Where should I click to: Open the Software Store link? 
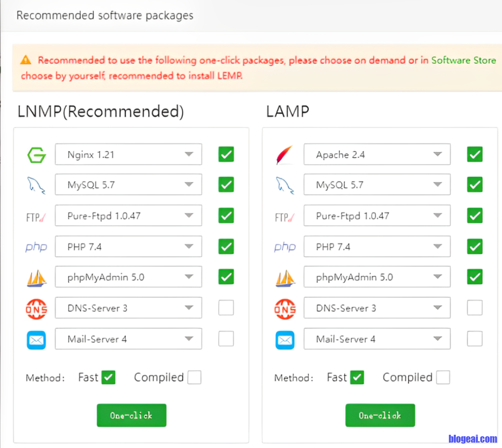(x=463, y=60)
